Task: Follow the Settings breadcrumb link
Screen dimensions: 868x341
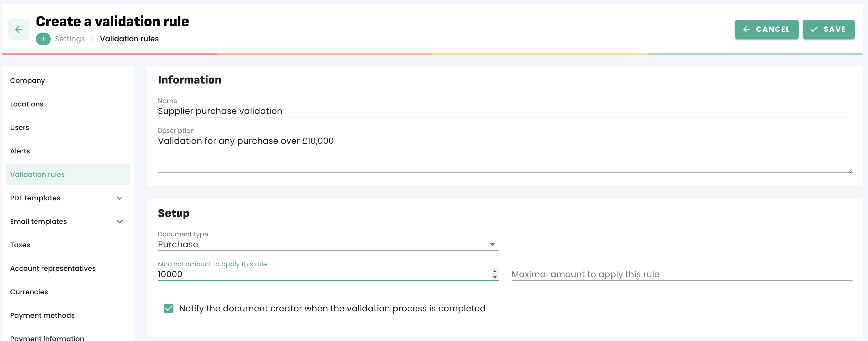Action: tap(70, 39)
